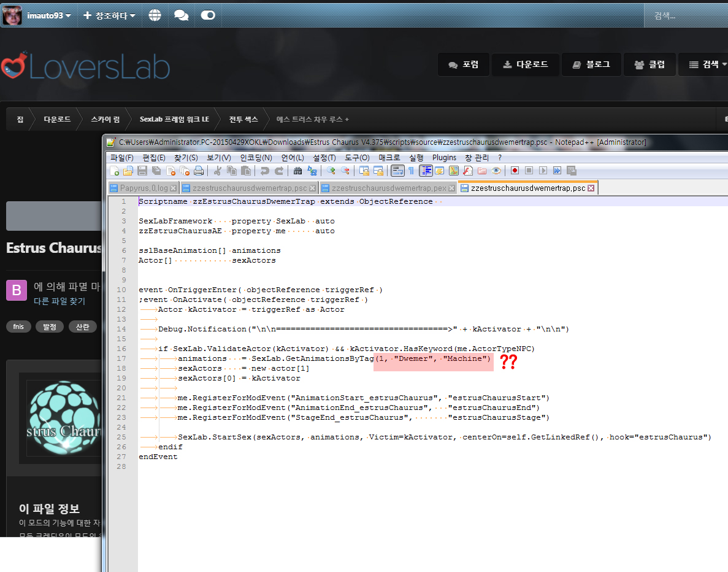
Task: Click the Zoom In magnifier icon
Action: coord(331,171)
